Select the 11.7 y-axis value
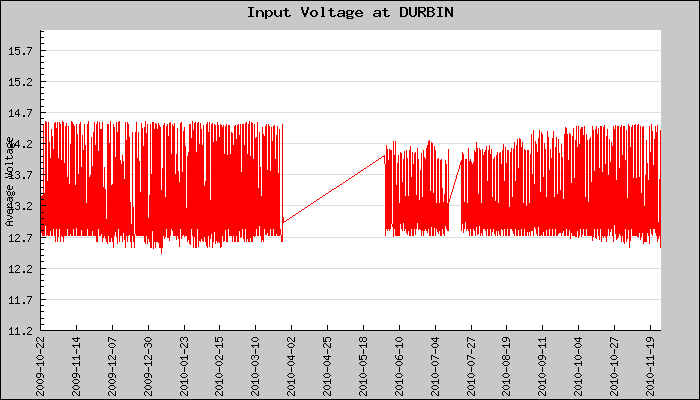 tap(21, 300)
